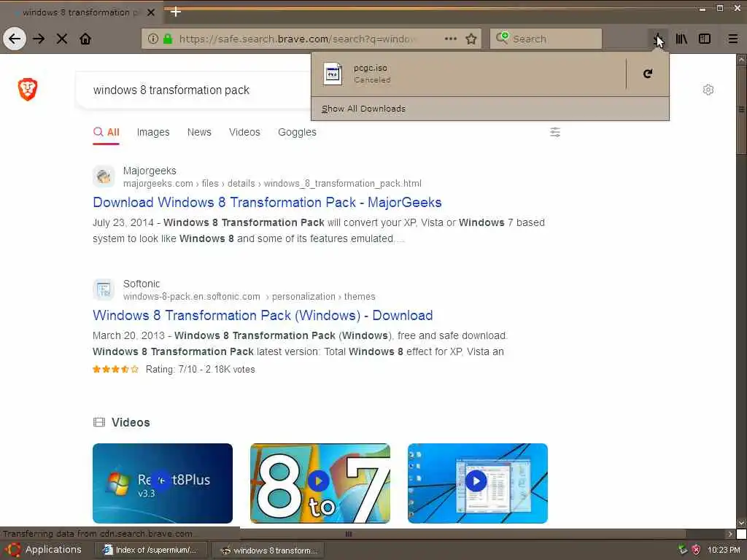Go back to the previous page
This screenshot has width=747, height=560.
(x=15, y=39)
